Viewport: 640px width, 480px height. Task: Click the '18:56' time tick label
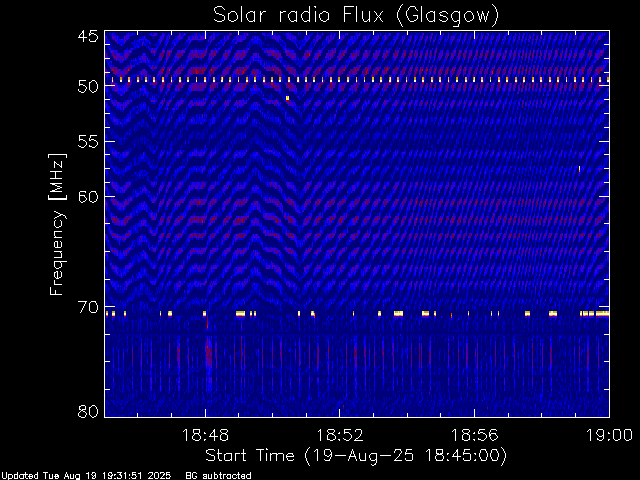tap(475, 435)
